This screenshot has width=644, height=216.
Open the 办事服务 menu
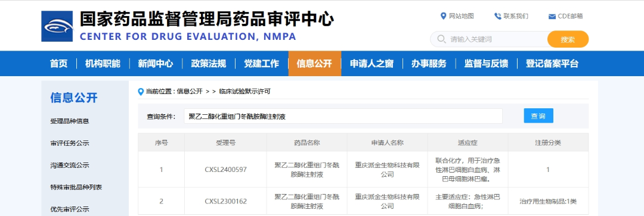[429, 64]
